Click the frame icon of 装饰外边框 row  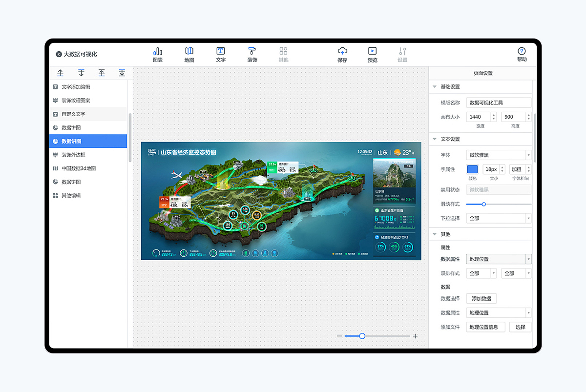(55, 154)
